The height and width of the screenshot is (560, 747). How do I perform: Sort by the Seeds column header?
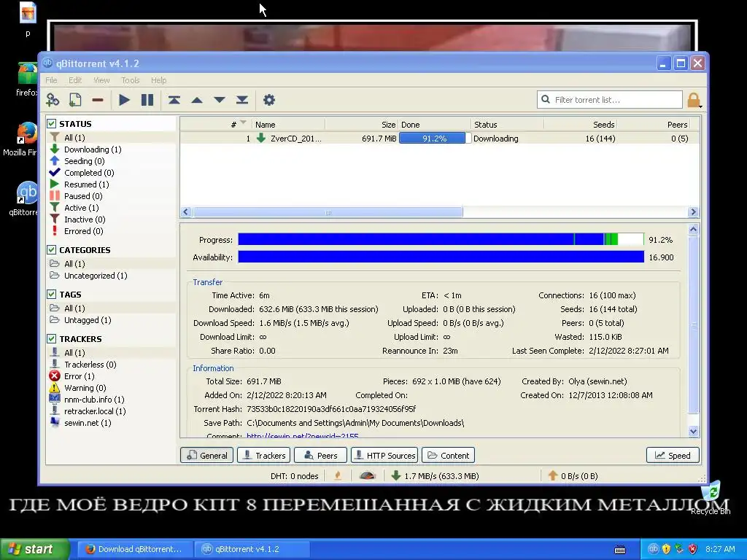point(580,124)
